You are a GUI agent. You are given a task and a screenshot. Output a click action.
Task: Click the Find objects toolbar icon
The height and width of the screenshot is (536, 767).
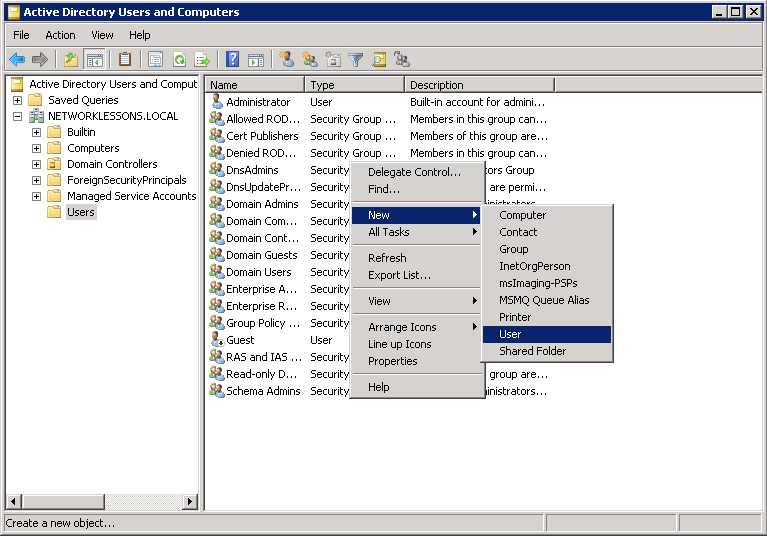tap(379, 60)
